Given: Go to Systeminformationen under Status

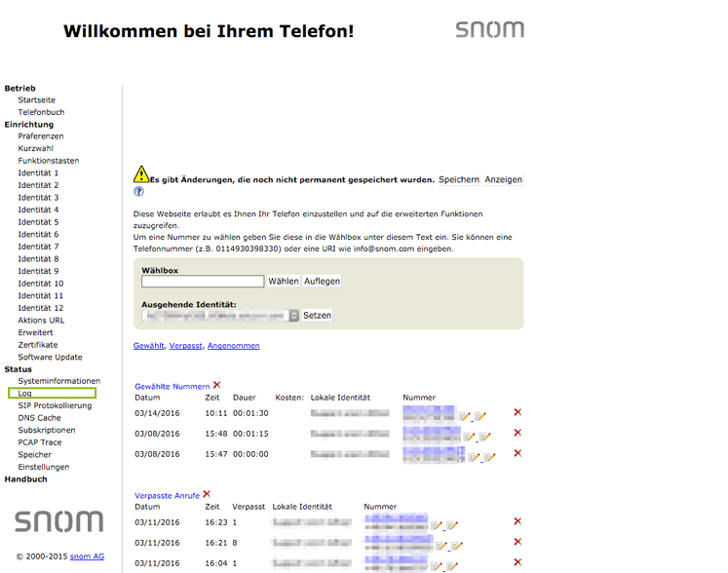Looking at the screenshot, I should click(x=58, y=381).
